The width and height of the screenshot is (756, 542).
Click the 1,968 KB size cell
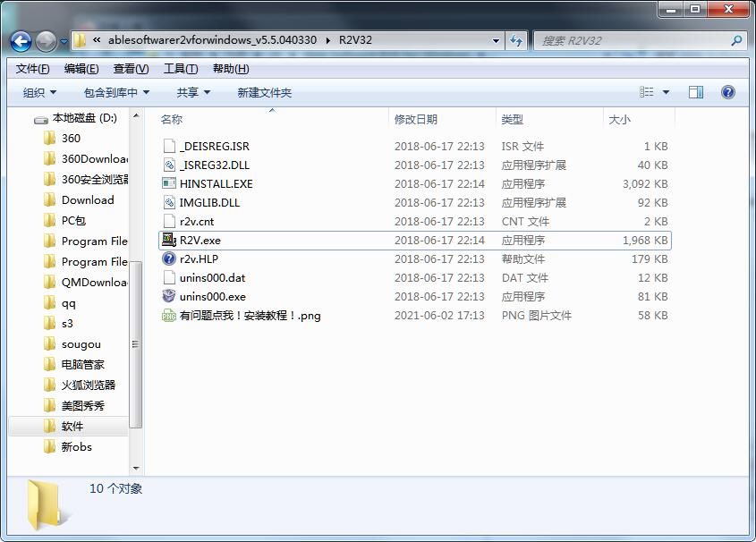(645, 240)
